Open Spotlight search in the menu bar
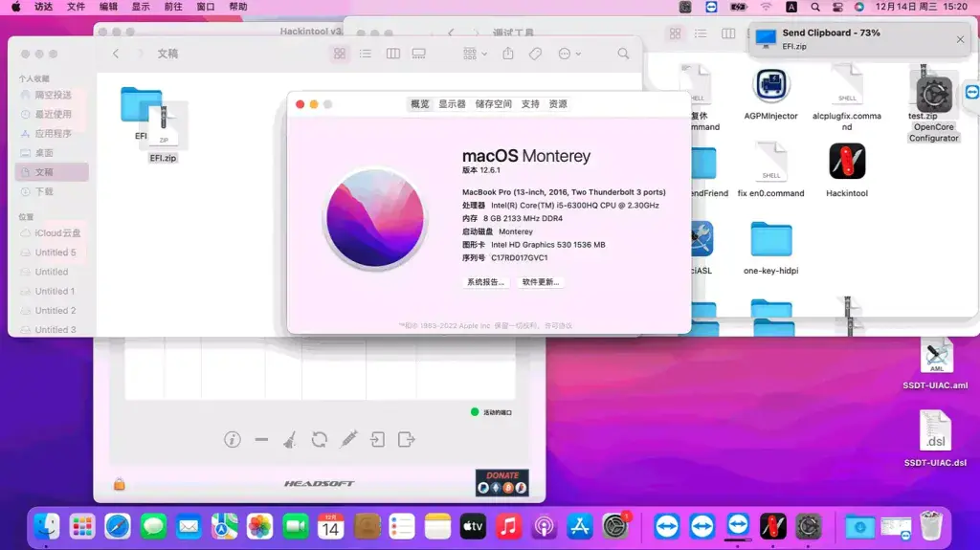The width and height of the screenshot is (980, 550). click(x=815, y=7)
